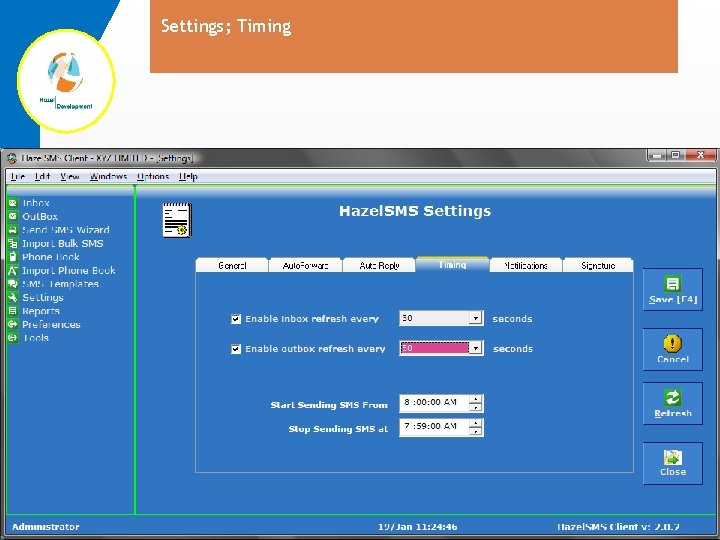Switch to the Notifications tab
This screenshot has height=540, width=720.
[526, 265]
